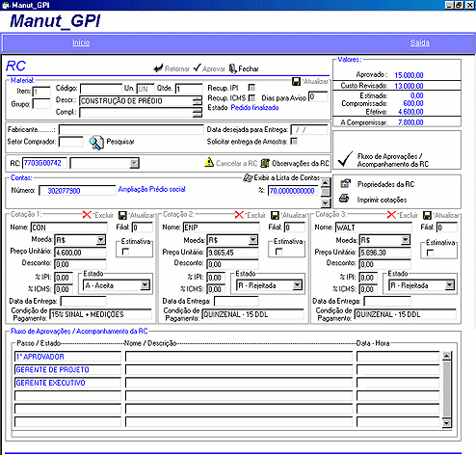Screen dimensions: 476x455
Task: Click the approval flow scrollbar up arrow
Action: coord(446,356)
